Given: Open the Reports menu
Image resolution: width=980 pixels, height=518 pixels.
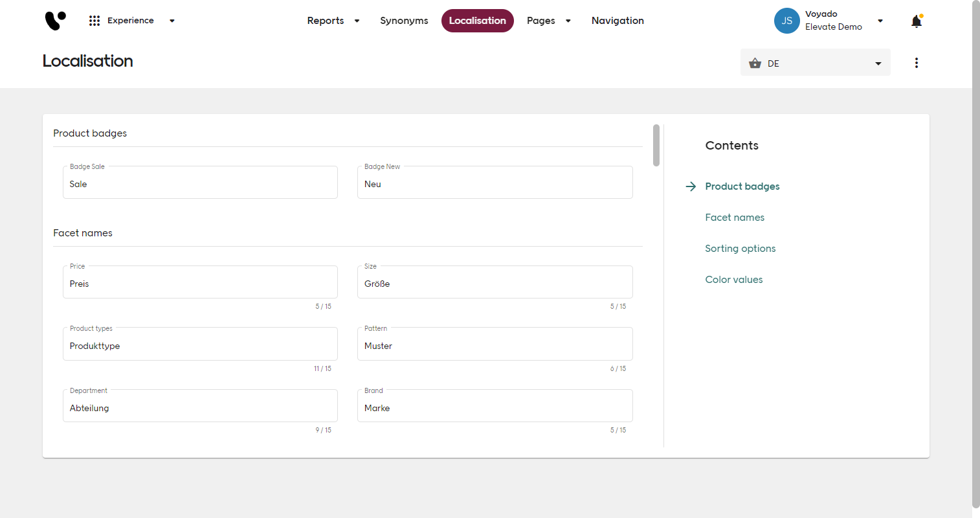Looking at the screenshot, I should tap(326, 21).
